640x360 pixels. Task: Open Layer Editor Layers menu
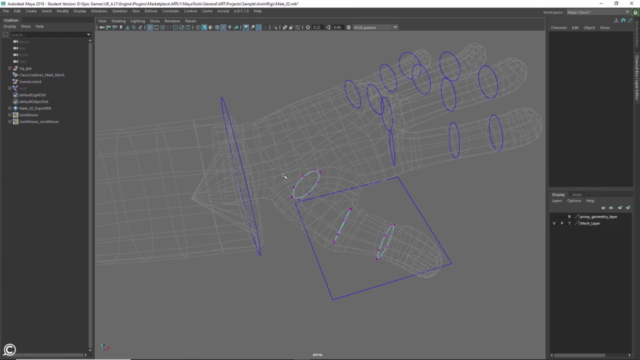(x=557, y=201)
